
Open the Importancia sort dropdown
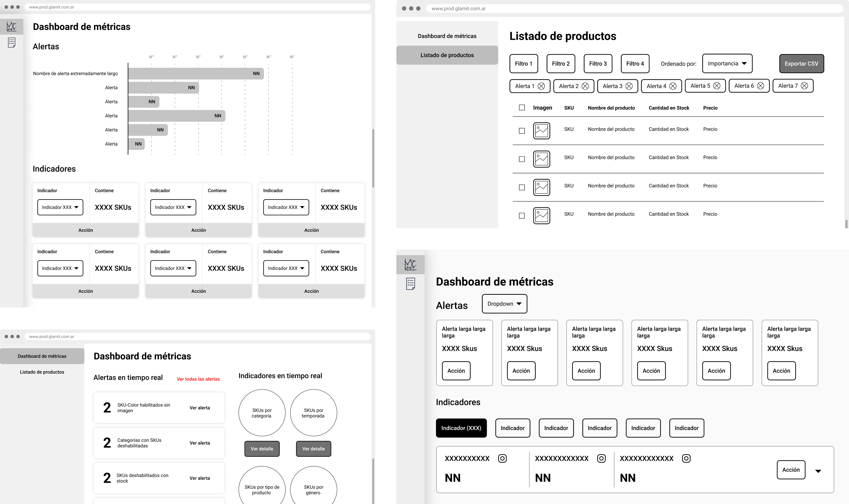pos(727,63)
